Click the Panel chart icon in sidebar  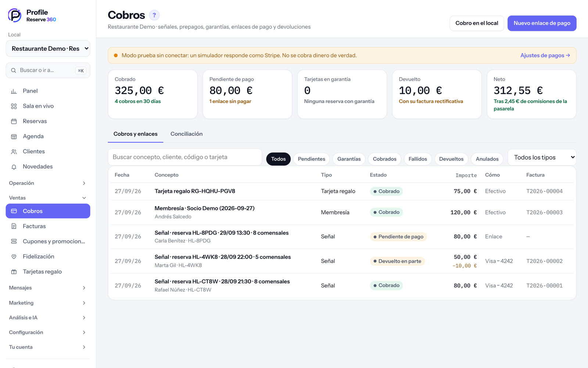coord(14,91)
